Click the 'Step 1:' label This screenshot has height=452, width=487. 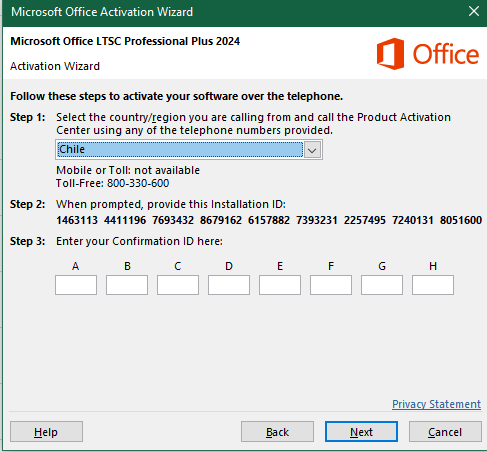(28, 117)
